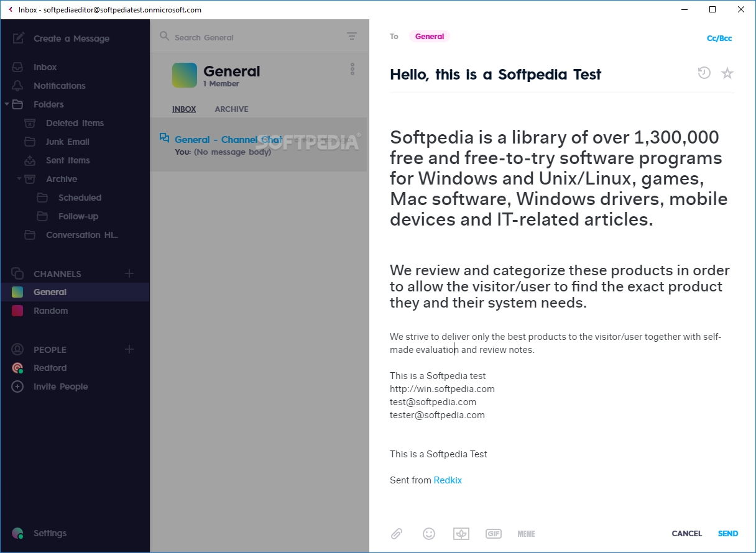Viewport: 756px width, 553px height.
Task: Click the General channel large avatar
Action: pyautogui.click(x=185, y=75)
